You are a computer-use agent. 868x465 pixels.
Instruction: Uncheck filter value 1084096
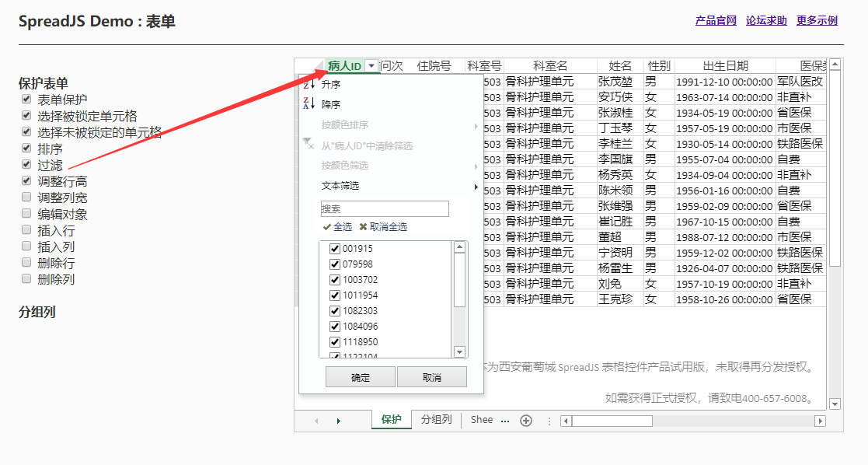334,326
